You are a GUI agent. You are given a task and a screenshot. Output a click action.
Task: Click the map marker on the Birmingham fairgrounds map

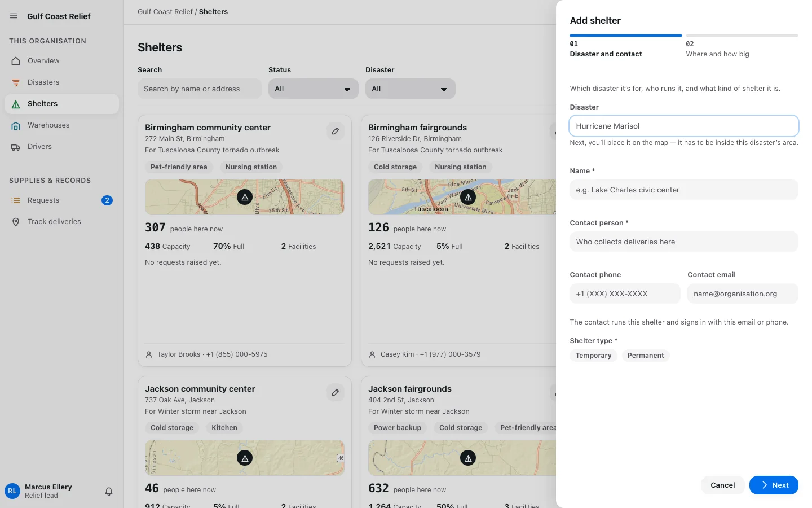pos(468,197)
